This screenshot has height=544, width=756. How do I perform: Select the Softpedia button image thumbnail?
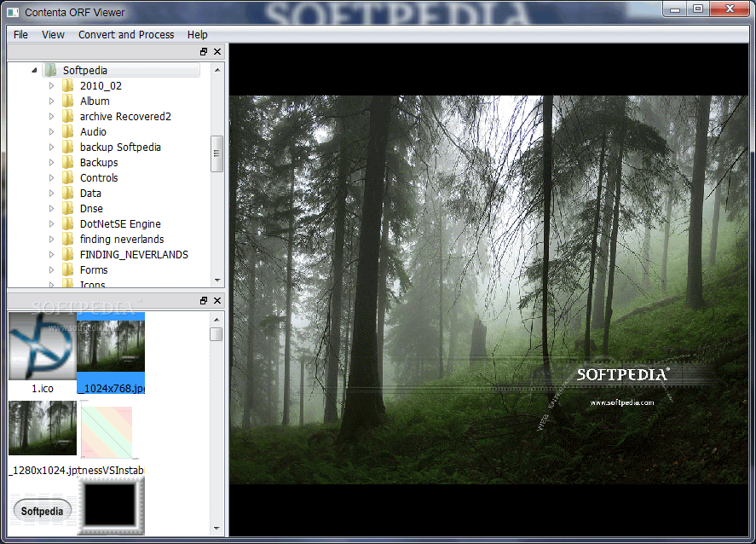(x=43, y=511)
